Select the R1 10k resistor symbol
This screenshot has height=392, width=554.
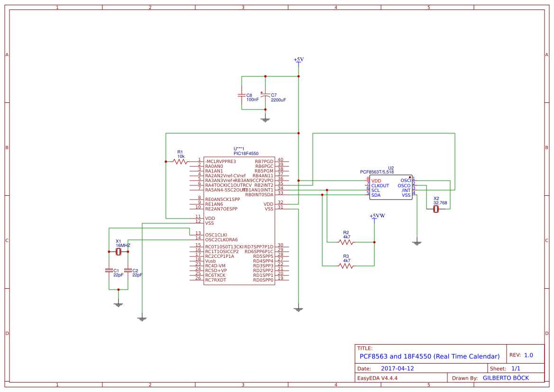point(180,162)
